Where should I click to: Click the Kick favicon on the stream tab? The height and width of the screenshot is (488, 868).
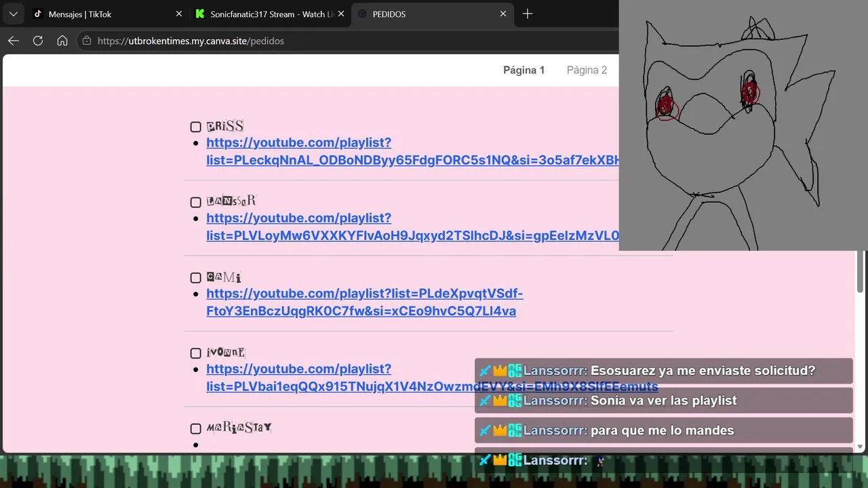199,14
